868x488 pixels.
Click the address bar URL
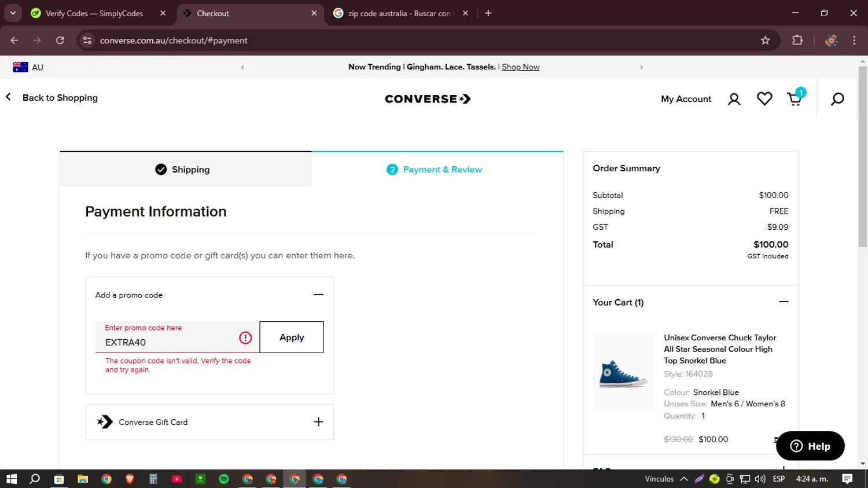(x=174, y=41)
